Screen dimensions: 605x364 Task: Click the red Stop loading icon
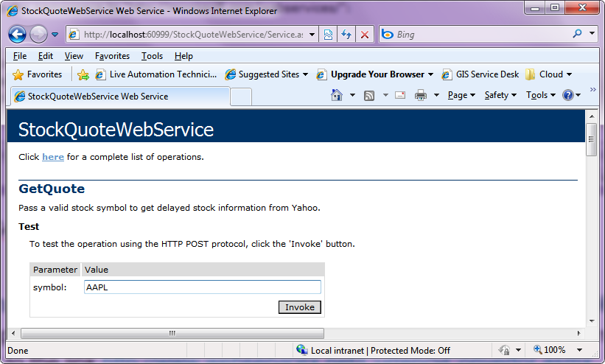pyautogui.click(x=364, y=35)
